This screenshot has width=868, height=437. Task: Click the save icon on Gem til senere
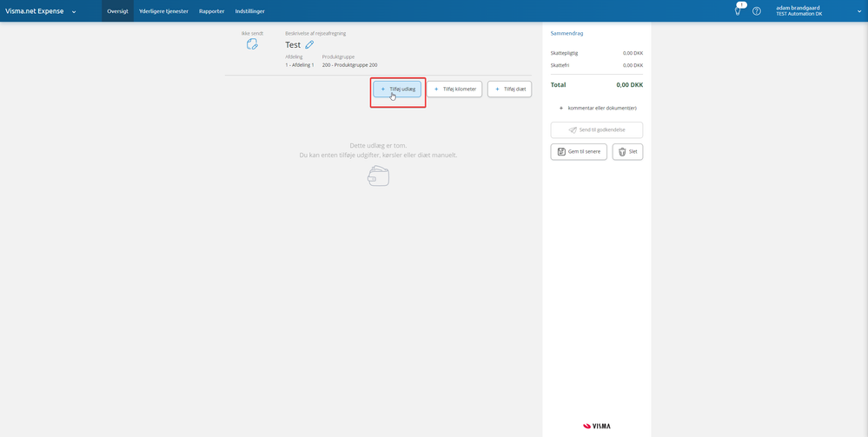click(561, 152)
